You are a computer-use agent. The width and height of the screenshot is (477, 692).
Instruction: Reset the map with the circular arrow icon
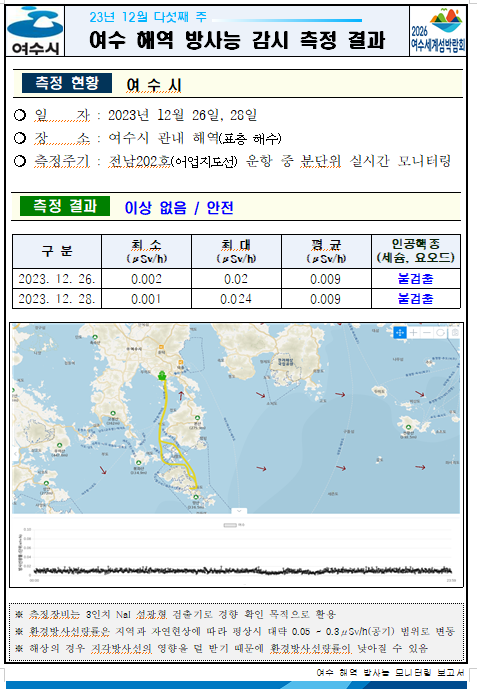tap(440, 332)
